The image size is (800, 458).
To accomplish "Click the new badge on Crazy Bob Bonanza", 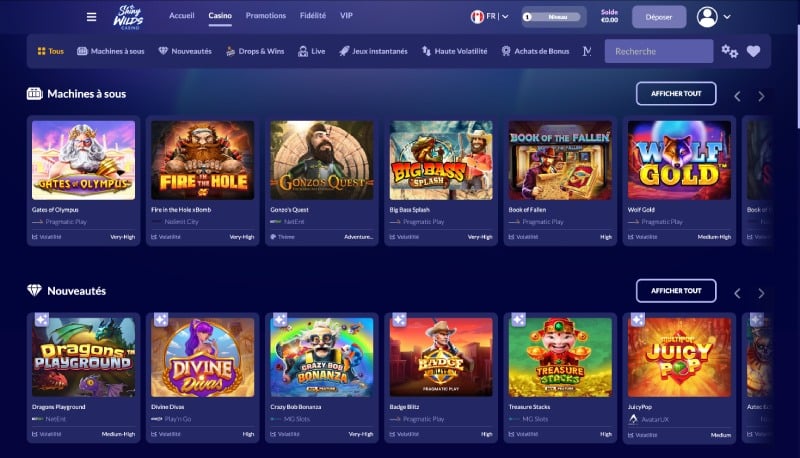I will pyautogui.click(x=280, y=319).
